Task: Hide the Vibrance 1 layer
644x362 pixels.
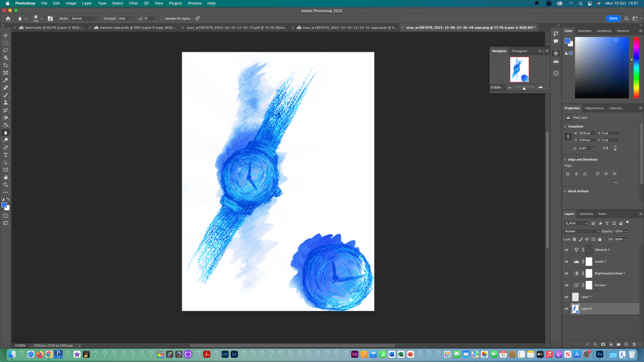Action: [566, 250]
